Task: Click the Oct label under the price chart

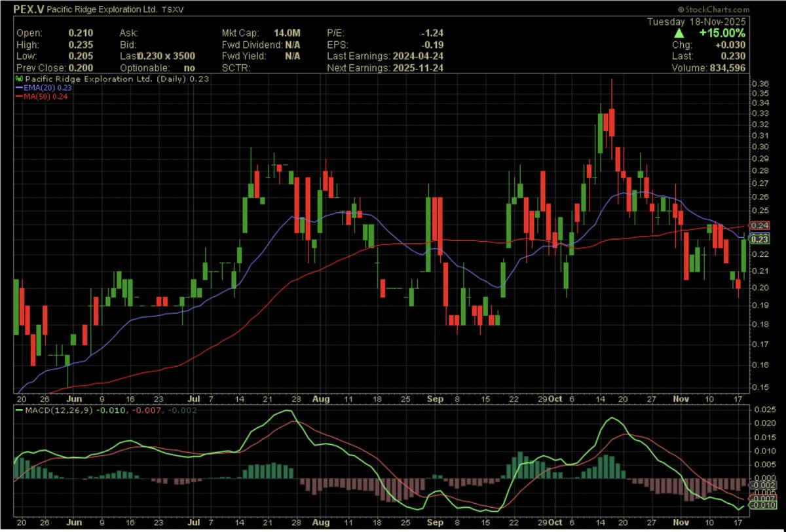Action: click(555, 398)
